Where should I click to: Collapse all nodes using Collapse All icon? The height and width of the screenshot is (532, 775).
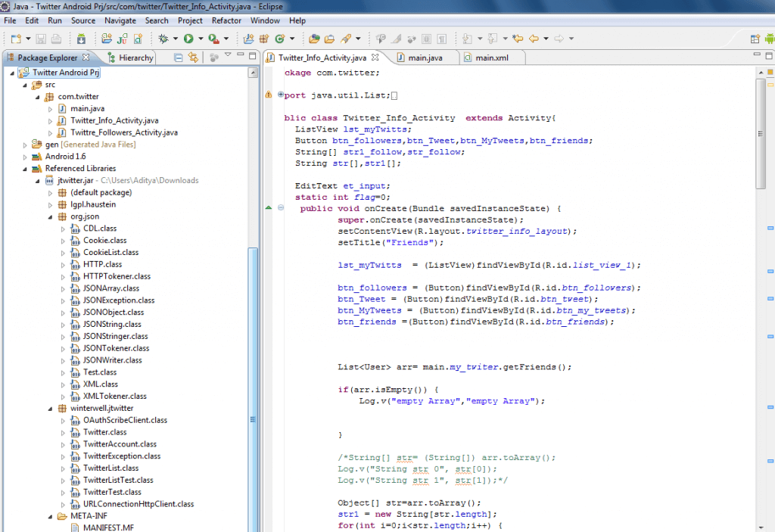click(179, 57)
